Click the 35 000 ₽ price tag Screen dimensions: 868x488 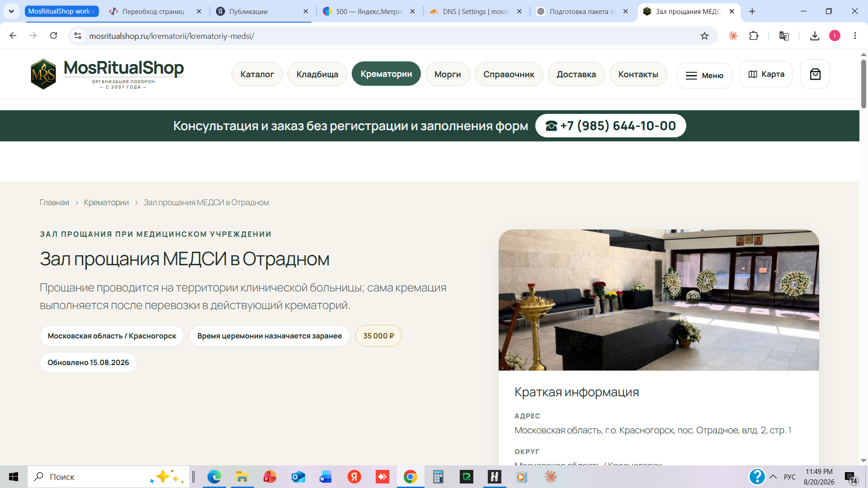378,336
